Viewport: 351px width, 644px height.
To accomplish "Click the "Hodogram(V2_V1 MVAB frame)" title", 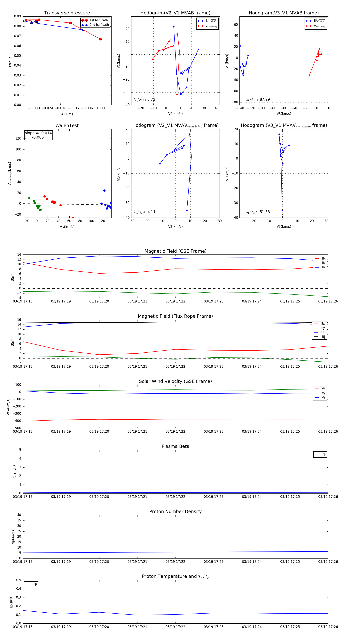I will pos(175,13).
